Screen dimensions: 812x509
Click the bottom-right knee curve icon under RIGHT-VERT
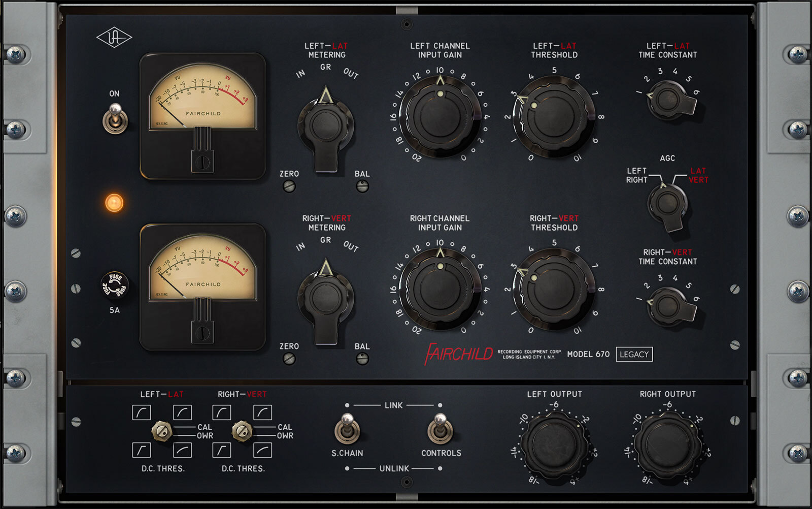pyautogui.click(x=262, y=450)
